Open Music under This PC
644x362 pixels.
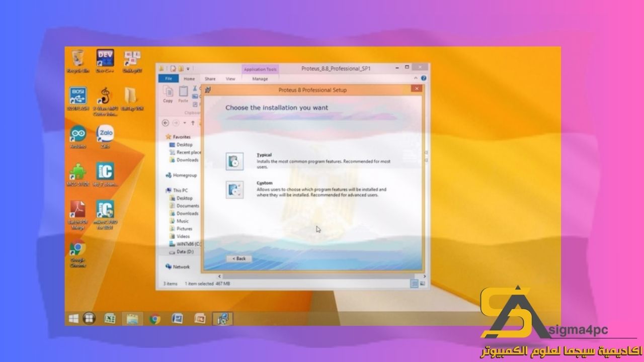(180, 221)
